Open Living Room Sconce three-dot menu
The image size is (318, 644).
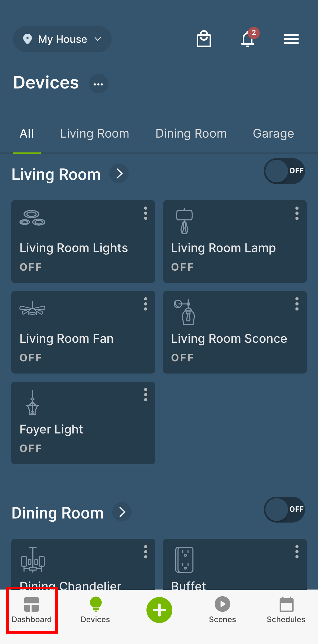(297, 304)
